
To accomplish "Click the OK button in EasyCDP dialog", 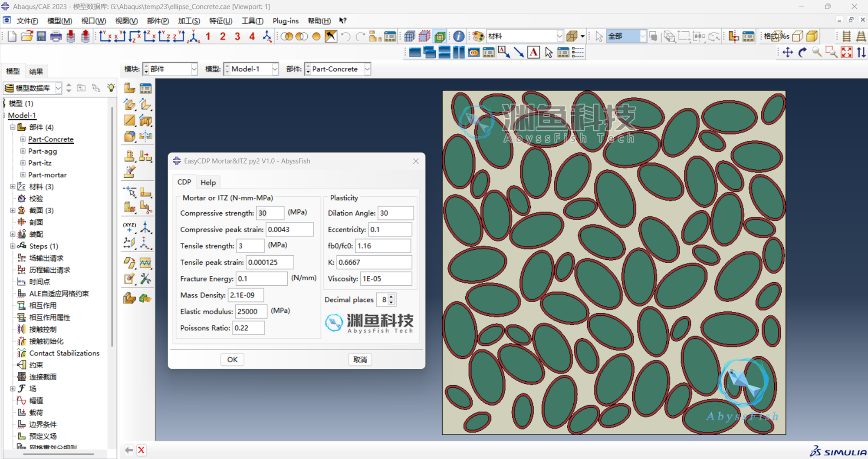I will (232, 360).
